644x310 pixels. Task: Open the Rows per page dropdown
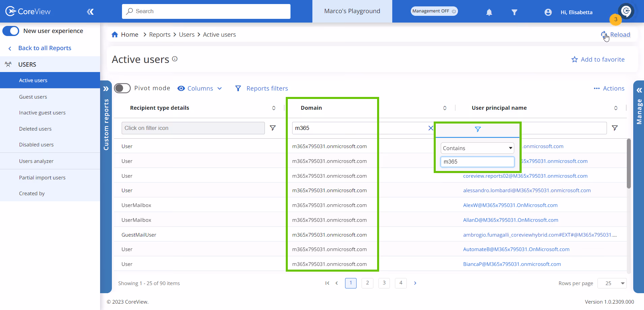pos(612,283)
